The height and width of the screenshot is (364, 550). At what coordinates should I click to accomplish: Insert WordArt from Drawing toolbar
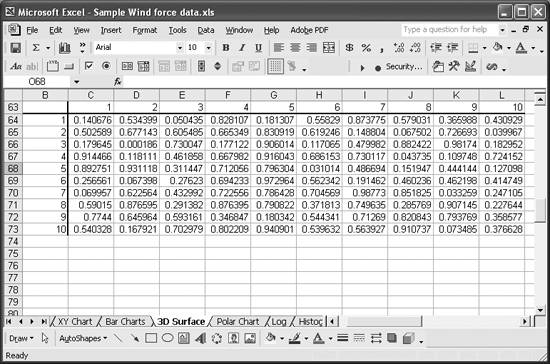[200, 338]
